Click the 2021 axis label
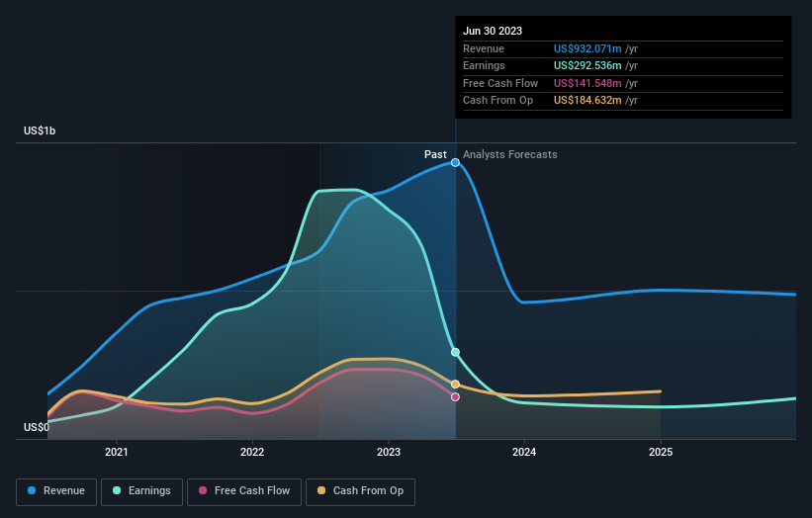 pyautogui.click(x=116, y=452)
